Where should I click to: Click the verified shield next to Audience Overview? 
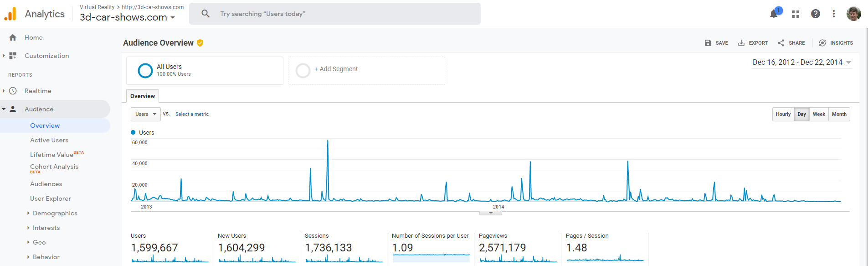[200, 43]
